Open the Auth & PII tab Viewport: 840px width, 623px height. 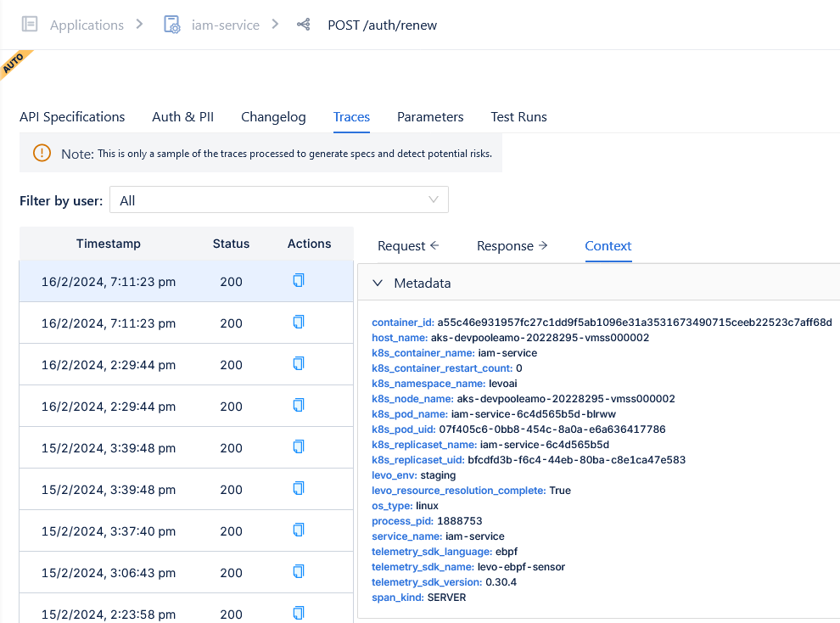coord(182,117)
